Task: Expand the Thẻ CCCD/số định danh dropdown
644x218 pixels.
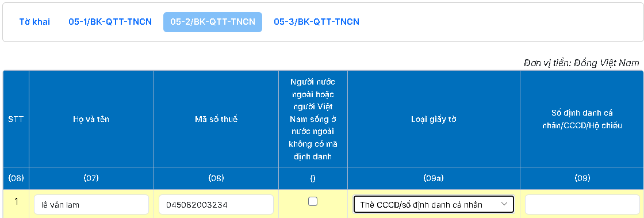Action: pos(434,204)
